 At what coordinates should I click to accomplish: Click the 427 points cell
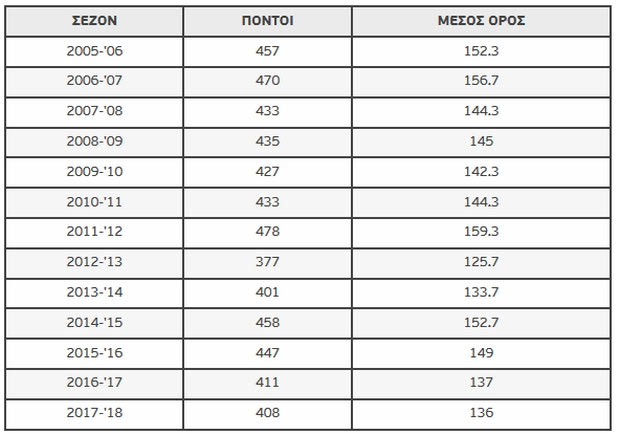click(x=268, y=172)
